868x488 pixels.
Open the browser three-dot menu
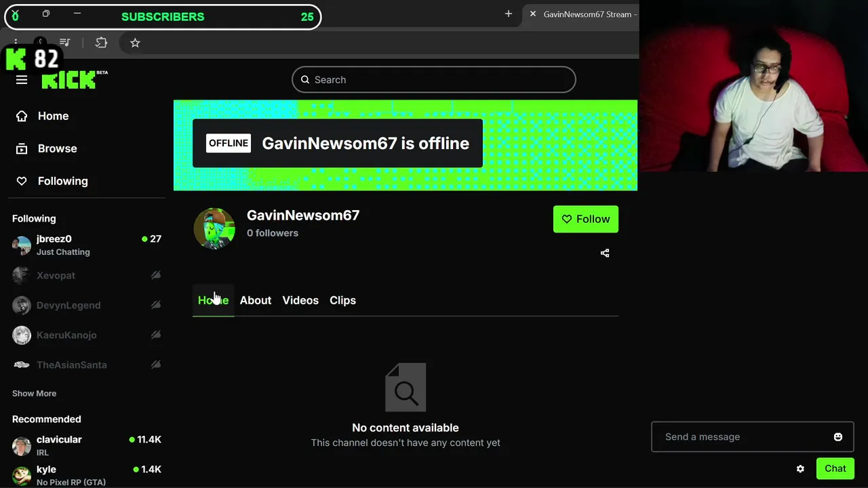click(15, 43)
